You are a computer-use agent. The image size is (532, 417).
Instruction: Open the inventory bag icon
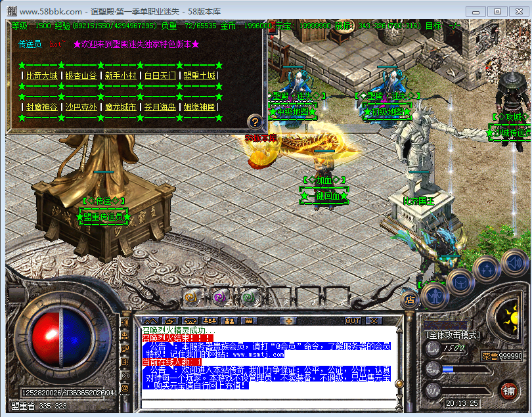460,283
